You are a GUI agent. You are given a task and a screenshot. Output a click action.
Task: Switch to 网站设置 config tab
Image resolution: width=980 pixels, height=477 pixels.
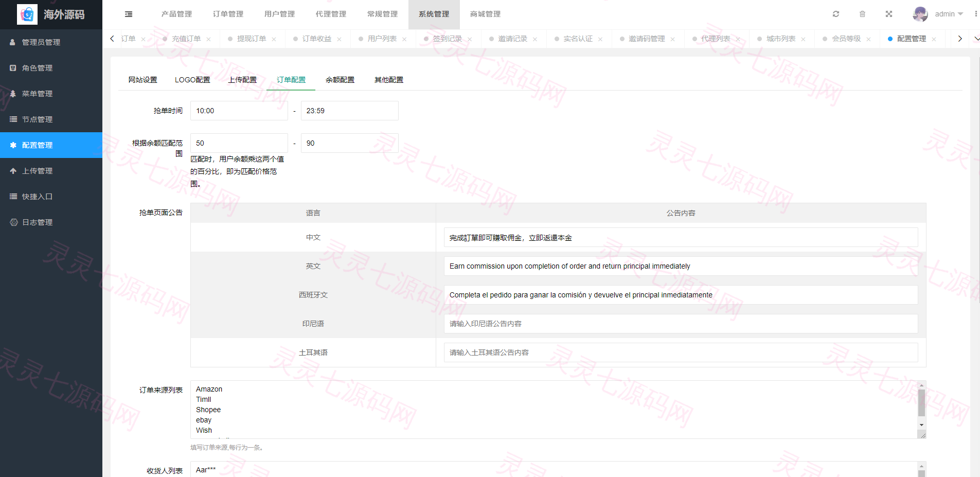pyautogui.click(x=142, y=80)
